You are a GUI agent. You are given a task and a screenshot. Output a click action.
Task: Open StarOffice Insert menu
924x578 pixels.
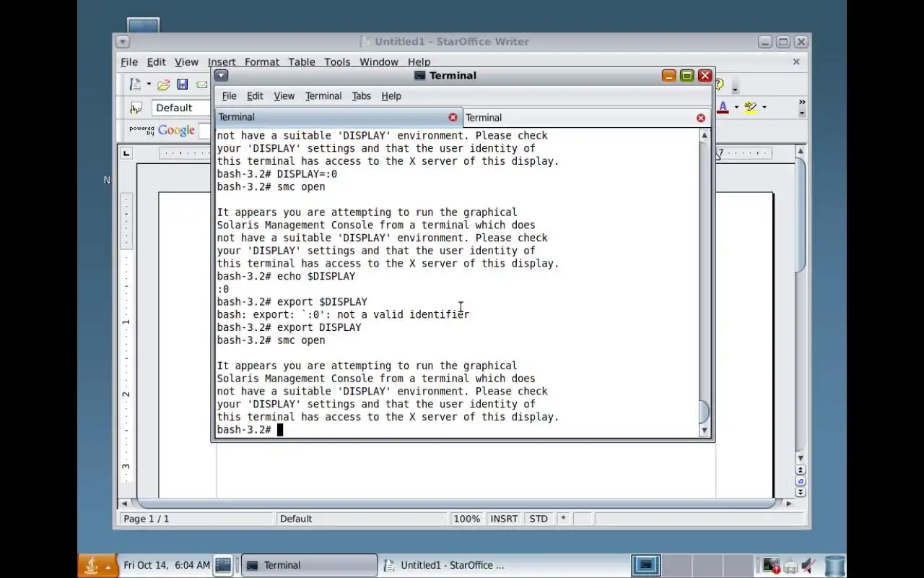[222, 62]
